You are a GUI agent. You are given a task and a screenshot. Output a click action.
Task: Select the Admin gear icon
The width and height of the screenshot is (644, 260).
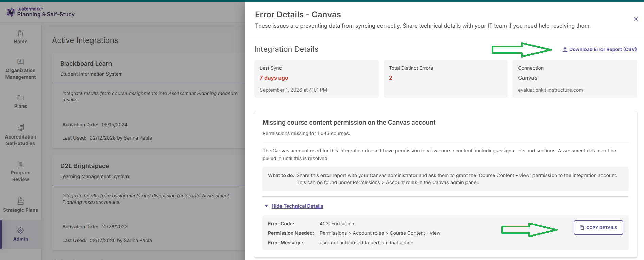[21, 230]
